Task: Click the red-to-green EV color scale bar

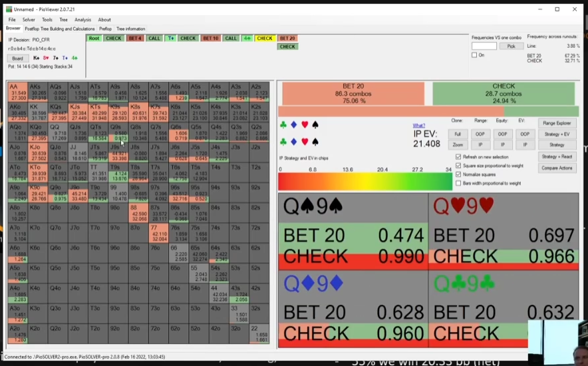Action: [365, 182]
